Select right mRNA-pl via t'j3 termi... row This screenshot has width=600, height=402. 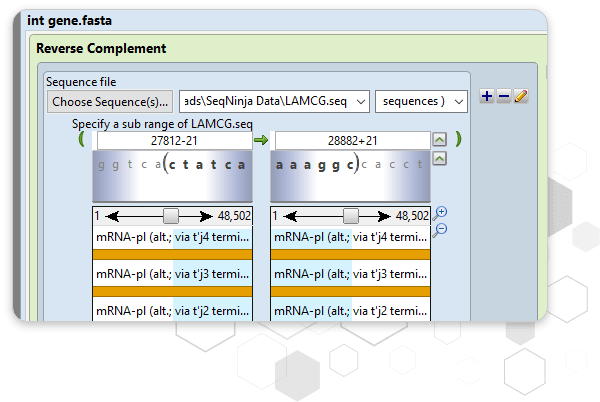(x=351, y=274)
